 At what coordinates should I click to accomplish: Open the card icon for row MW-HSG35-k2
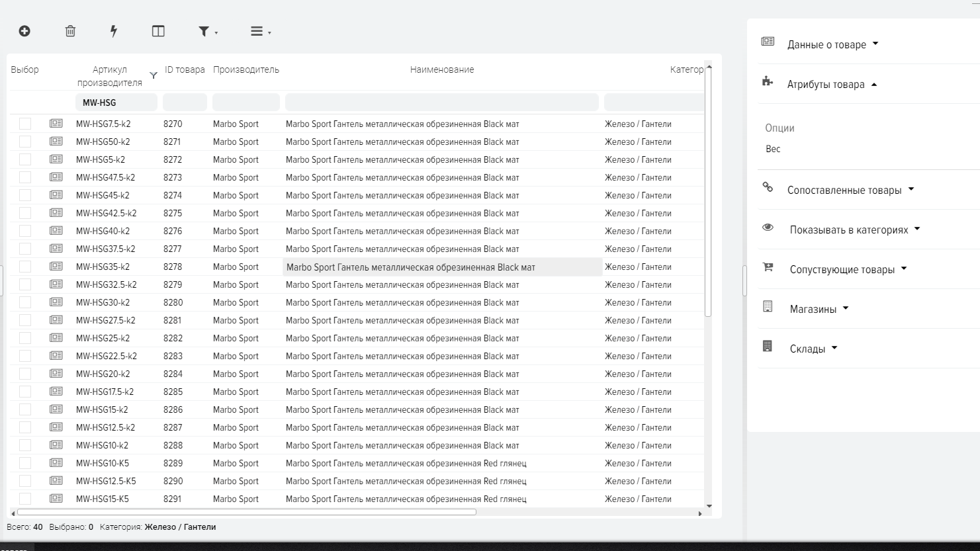click(x=56, y=267)
